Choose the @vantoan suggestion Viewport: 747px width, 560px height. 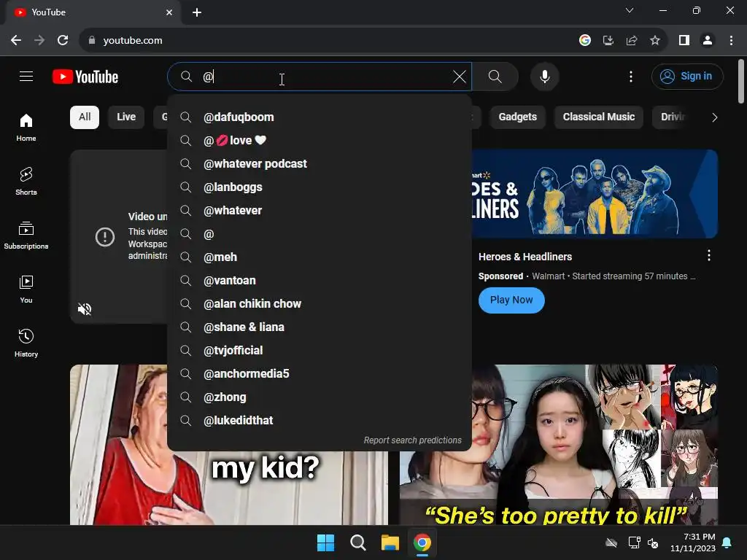(x=320, y=281)
